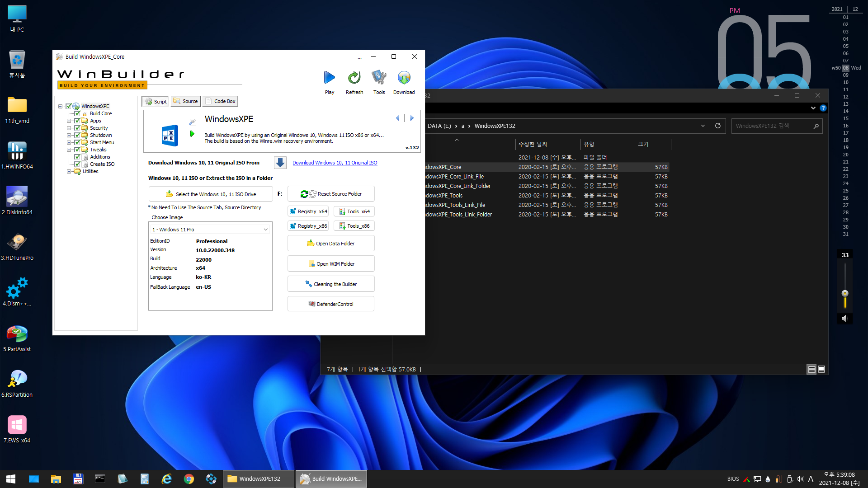Launch the 3.HDTunePro desktop icon
Image resolution: width=868 pixels, height=488 pixels.
[17, 247]
